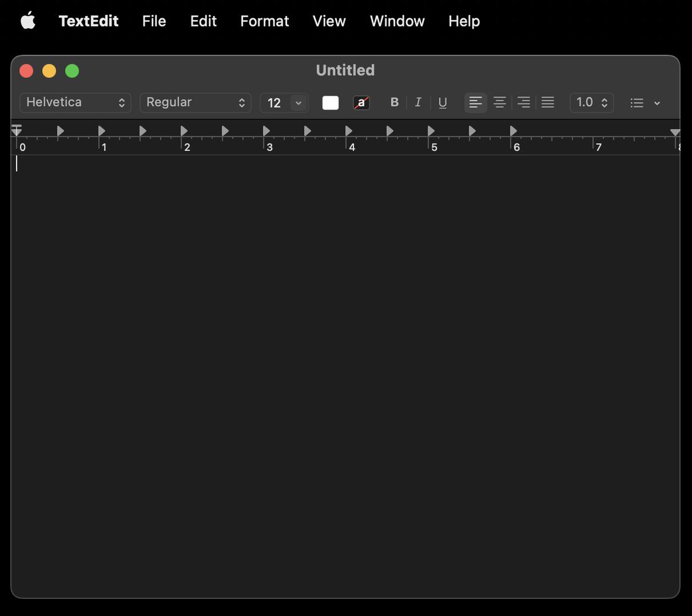Toggle italic formatting
Viewport: 692px width, 616px height.
pos(418,103)
